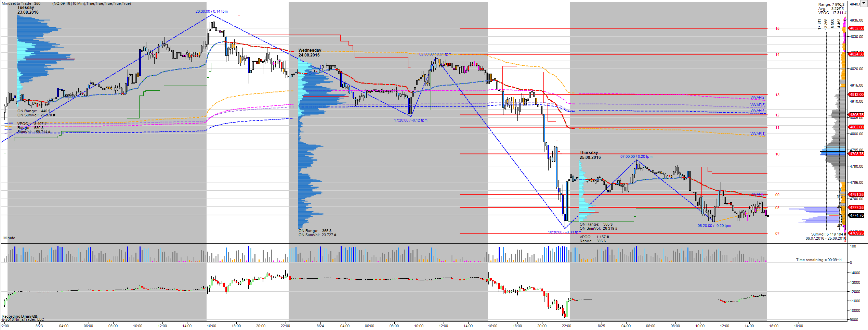Image resolution: width=868 pixels, height=330 pixels.
Task: Click the Thursday 25.08.2016 session label
Action: (590, 155)
